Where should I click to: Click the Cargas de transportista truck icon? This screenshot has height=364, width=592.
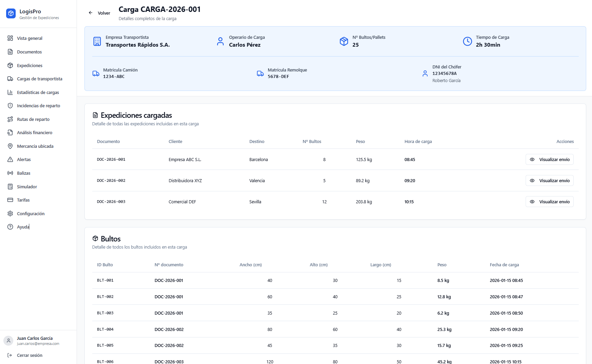10,79
